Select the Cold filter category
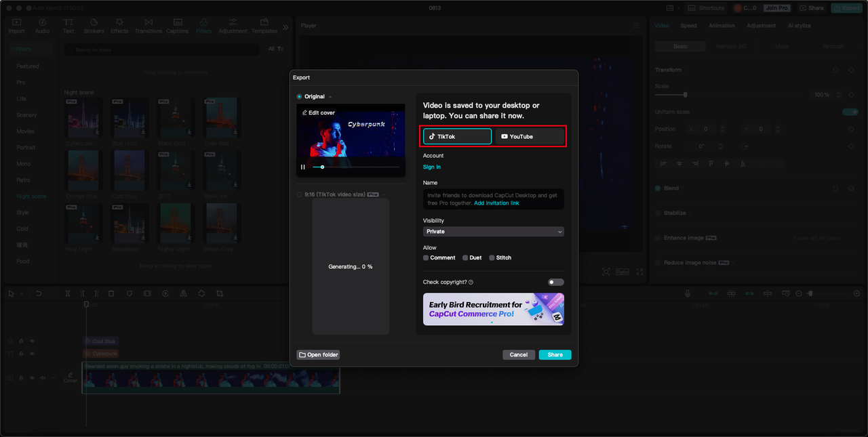868x437 pixels. pos(24,228)
